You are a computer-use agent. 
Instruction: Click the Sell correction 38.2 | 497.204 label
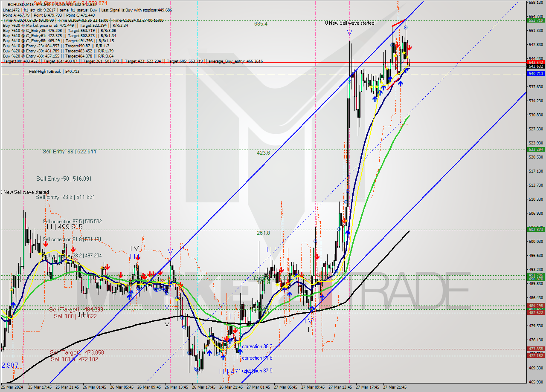click(72, 256)
